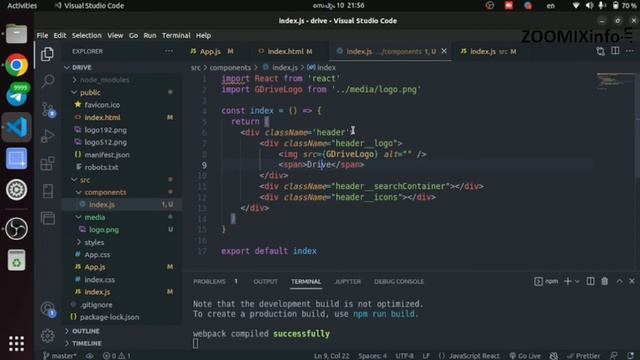Open terminal launch profile dropdown arrow
This screenshot has width=640, height=360.
pos(577,281)
